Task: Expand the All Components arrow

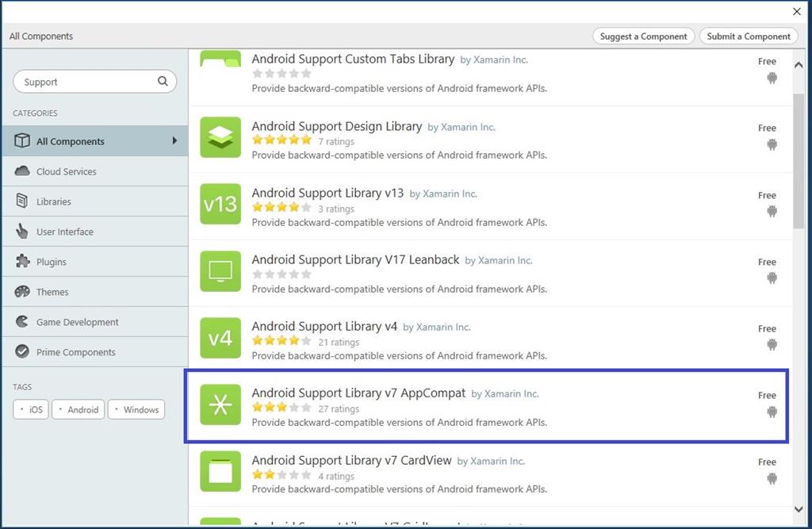Action: 174,140
